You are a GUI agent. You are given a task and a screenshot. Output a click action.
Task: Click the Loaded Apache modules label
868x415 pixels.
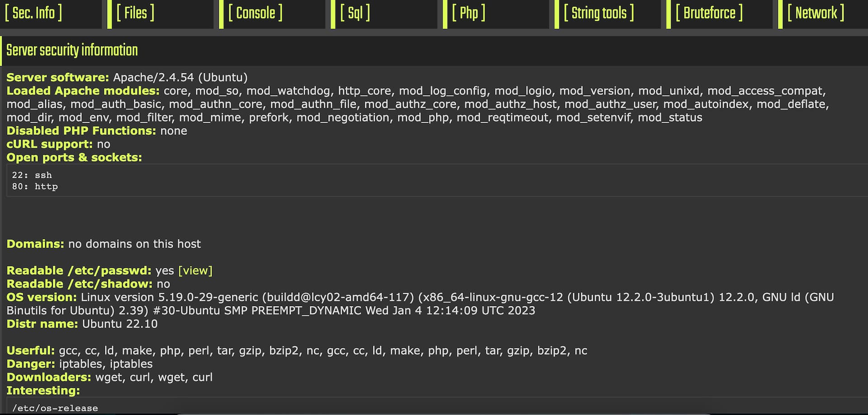83,91
